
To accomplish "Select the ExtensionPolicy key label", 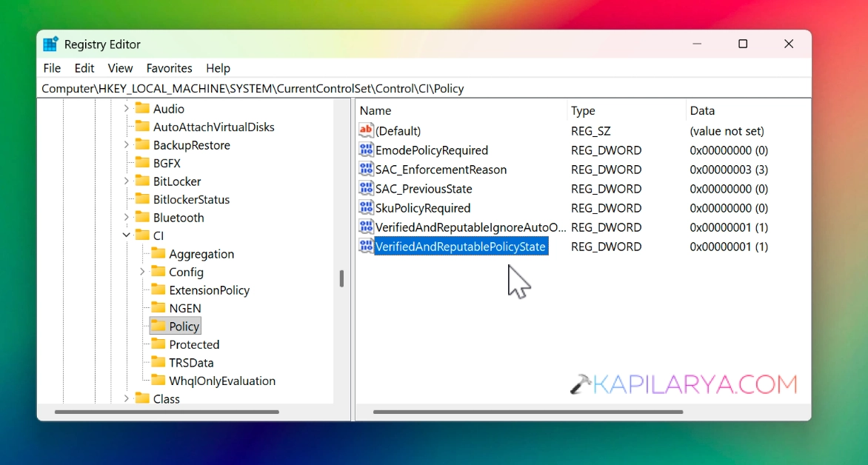I will point(210,290).
